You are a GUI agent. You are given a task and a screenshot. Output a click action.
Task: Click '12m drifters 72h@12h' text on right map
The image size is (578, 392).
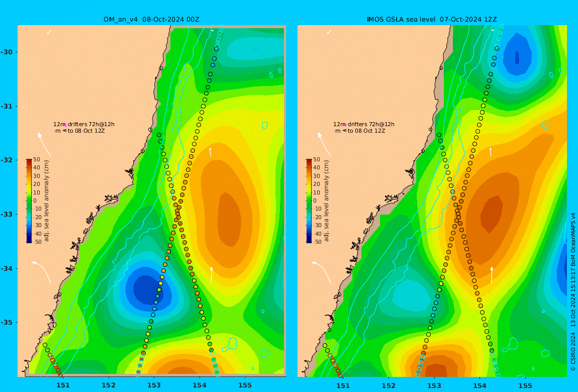[364, 125]
